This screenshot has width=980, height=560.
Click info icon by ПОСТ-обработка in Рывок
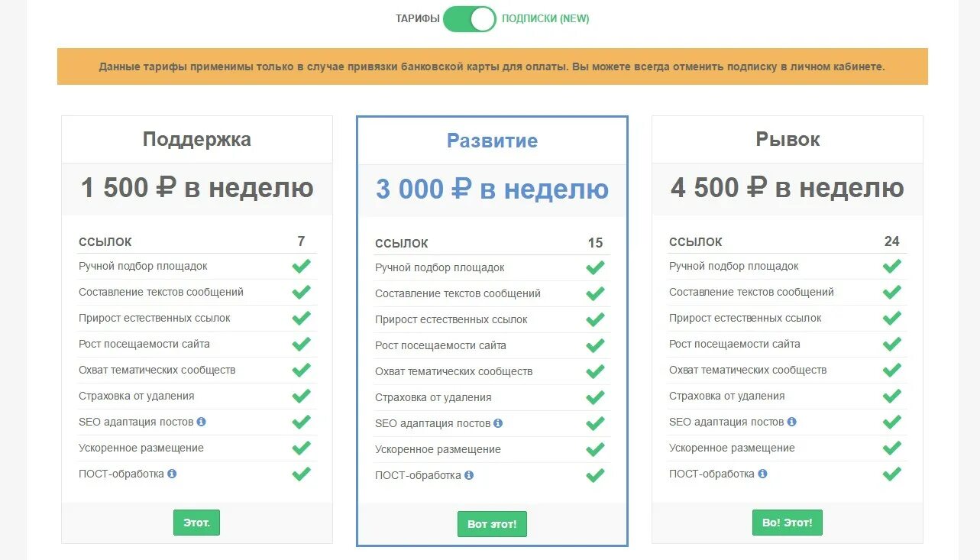(762, 474)
